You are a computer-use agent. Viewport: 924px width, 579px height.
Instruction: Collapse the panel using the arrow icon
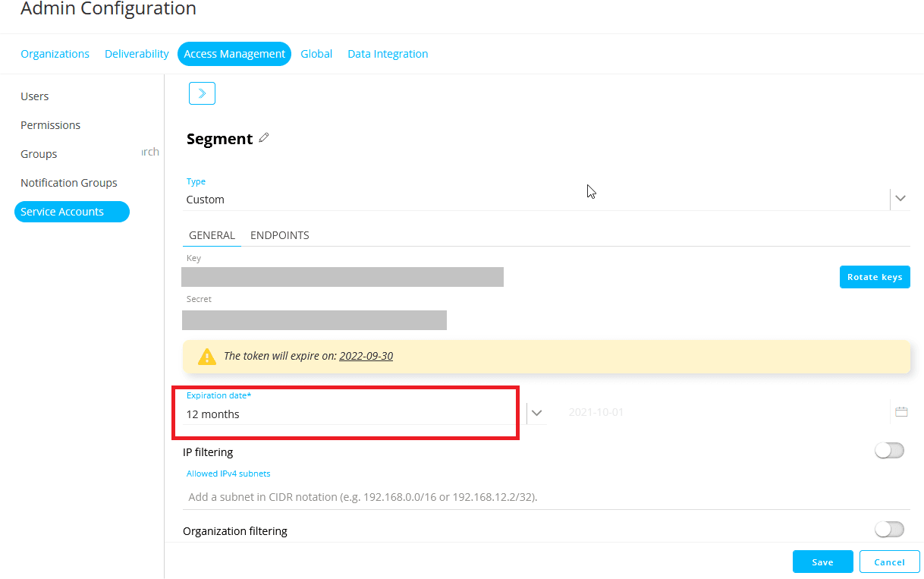(202, 93)
